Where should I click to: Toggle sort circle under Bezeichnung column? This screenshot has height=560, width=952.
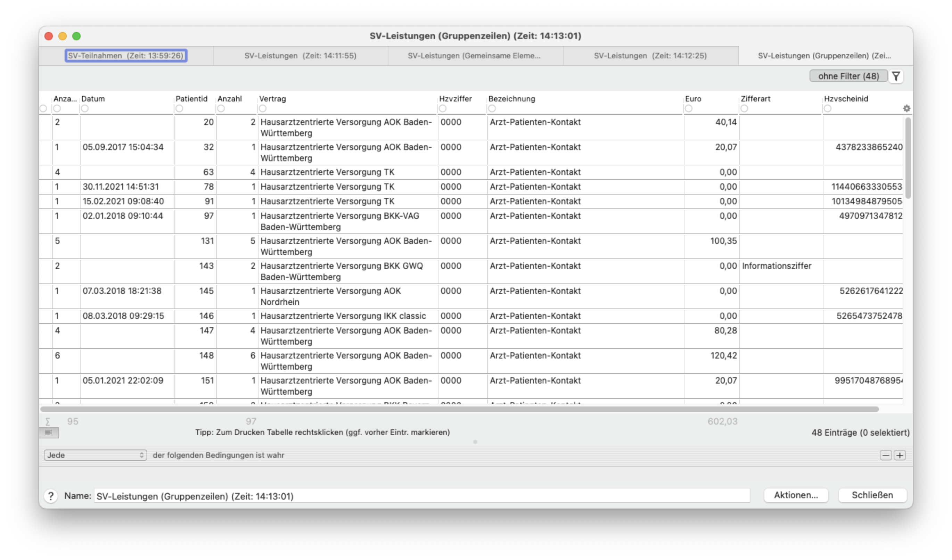[492, 109]
